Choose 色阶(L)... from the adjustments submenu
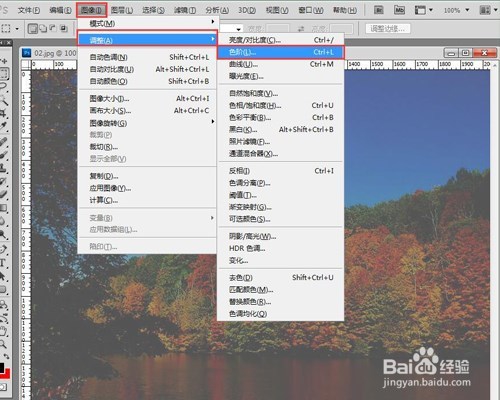The height and width of the screenshot is (400, 500). pos(281,52)
